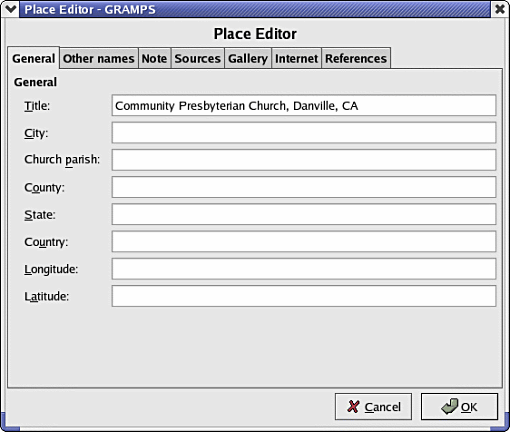Focus the Latitude input field

pyautogui.click(x=304, y=296)
